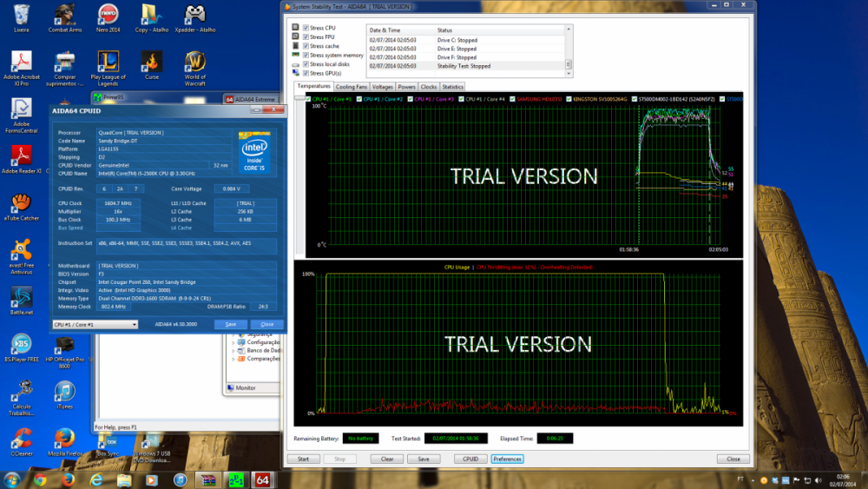Screen dimensions: 868x489
Task: Open the Play League of Legends shortcut
Action: tap(108, 63)
